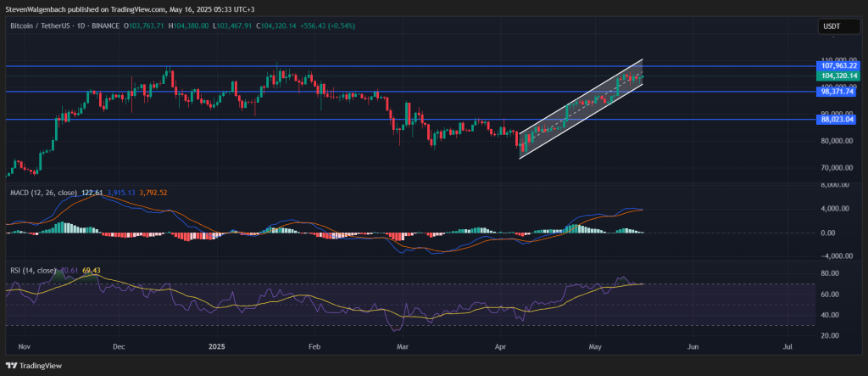
Task: Click the 80,000.00 level on price scale
Action: pos(837,141)
